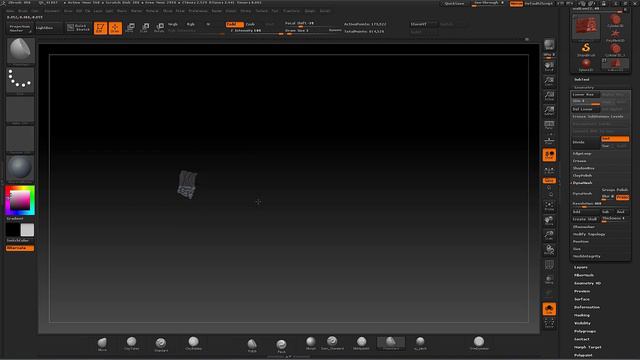Open the stroke type picker with dots
Image resolution: width=640 pixels, height=360 pixels.
tap(20, 80)
